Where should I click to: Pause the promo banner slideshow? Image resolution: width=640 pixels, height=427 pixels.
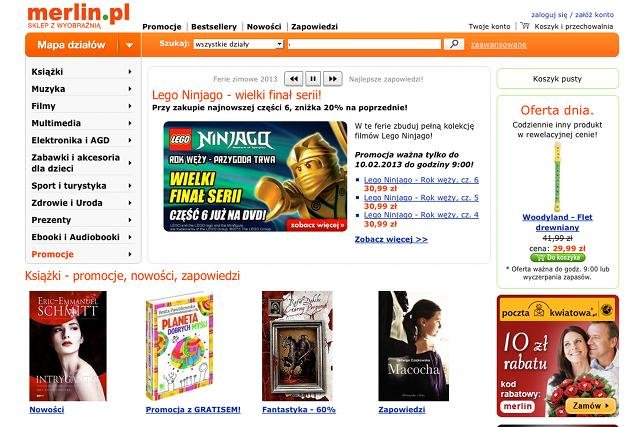tap(313, 79)
